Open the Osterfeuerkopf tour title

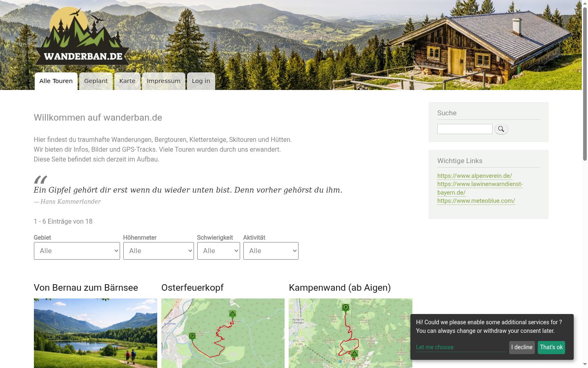[x=192, y=287]
